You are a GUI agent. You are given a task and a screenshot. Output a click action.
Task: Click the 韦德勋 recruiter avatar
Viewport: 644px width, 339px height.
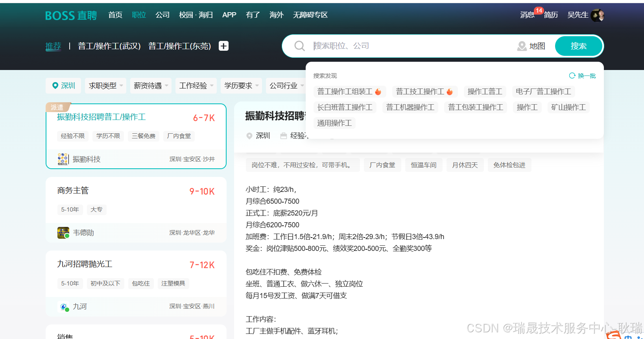coord(63,233)
